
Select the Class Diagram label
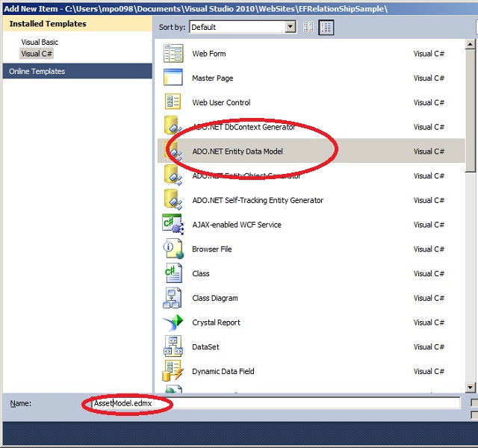215,298
